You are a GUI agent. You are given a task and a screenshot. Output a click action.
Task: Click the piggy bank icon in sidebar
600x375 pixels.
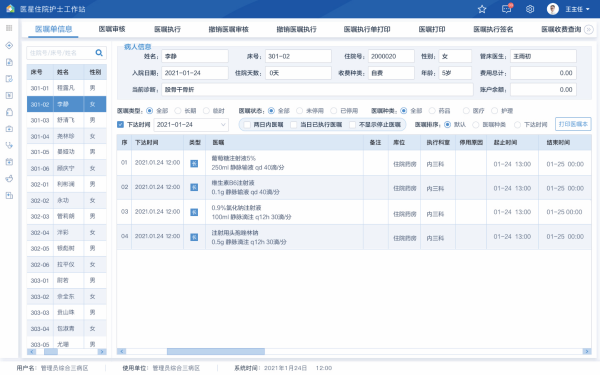point(9,179)
